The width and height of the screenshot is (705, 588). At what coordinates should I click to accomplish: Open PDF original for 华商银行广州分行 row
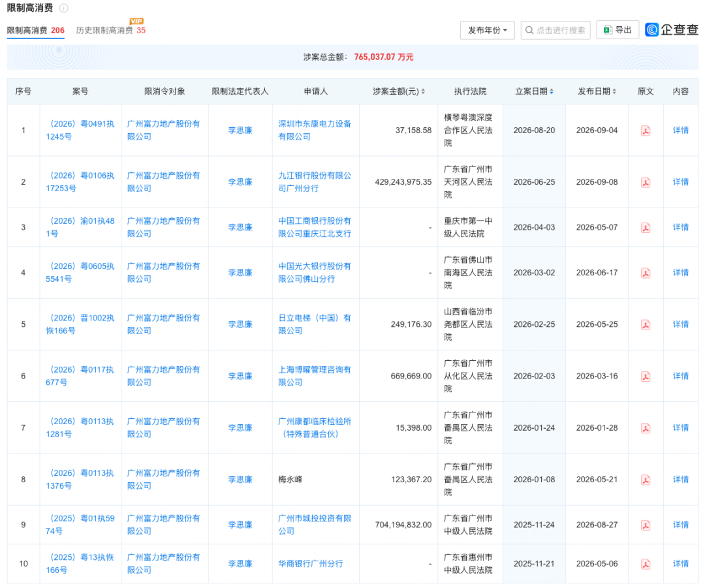click(x=646, y=564)
